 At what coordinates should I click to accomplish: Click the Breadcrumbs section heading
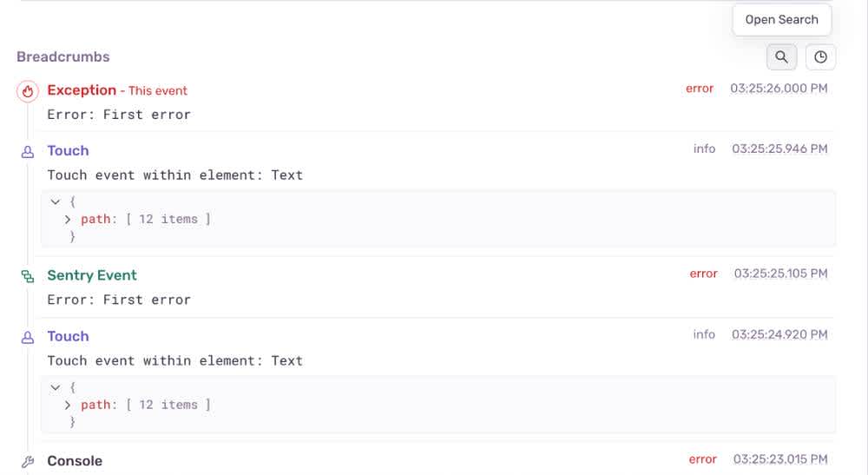pyautogui.click(x=63, y=56)
